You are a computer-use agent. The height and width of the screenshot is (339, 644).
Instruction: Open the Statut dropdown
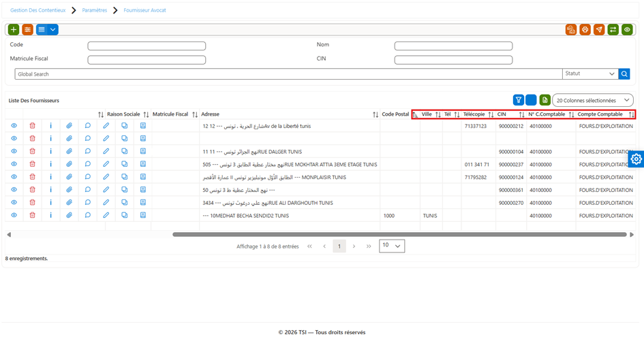(590, 74)
